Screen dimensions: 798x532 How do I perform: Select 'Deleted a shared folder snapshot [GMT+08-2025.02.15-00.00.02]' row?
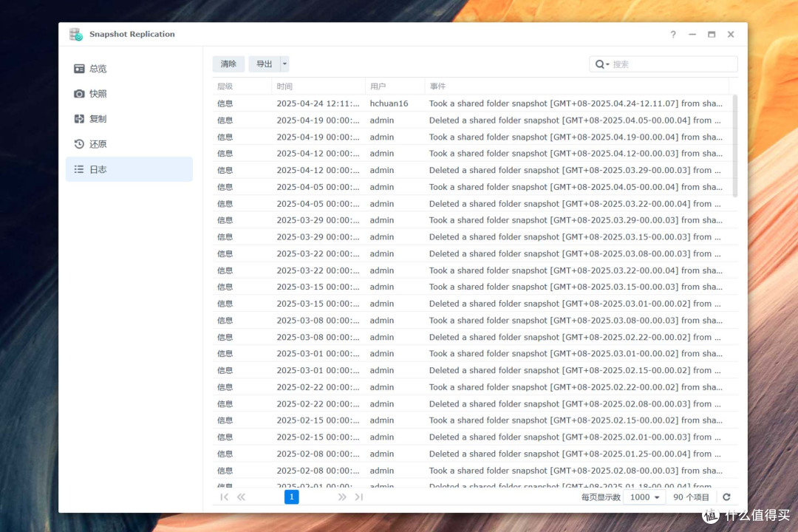coord(475,370)
